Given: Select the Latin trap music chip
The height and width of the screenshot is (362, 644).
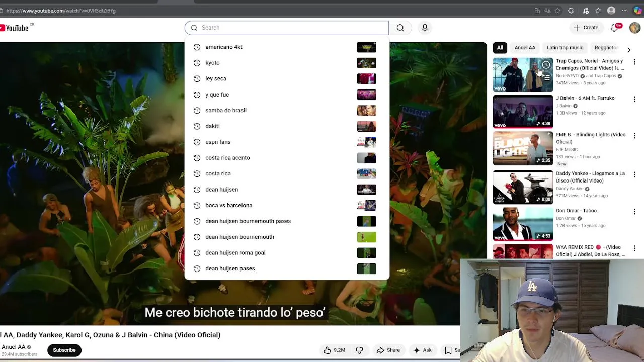Looking at the screenshot, I should [x=565, y=48].
